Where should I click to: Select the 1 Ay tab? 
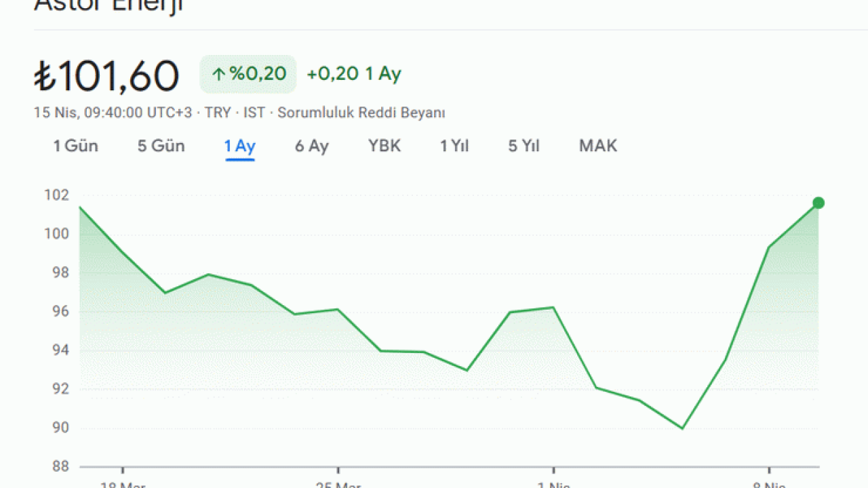[240, 146]
